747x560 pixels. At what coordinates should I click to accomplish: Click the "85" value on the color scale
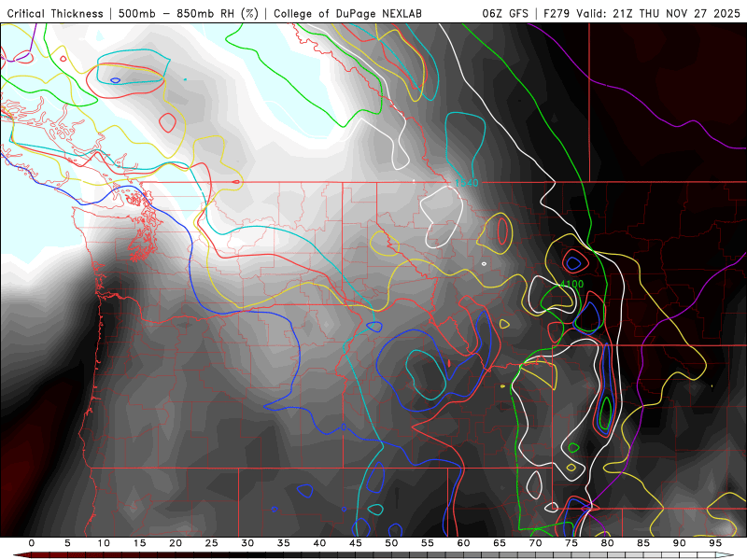point(643,543)
